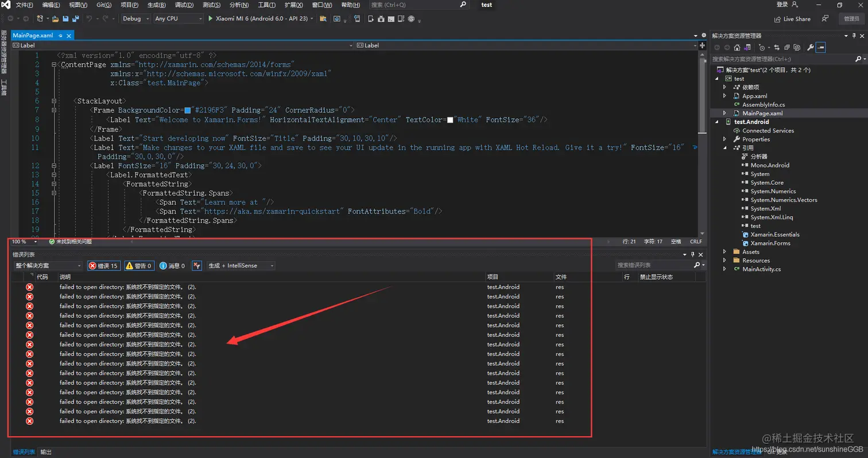Select AssemblyInfo.cs in Solution Explorer

[x=764, y=104]
